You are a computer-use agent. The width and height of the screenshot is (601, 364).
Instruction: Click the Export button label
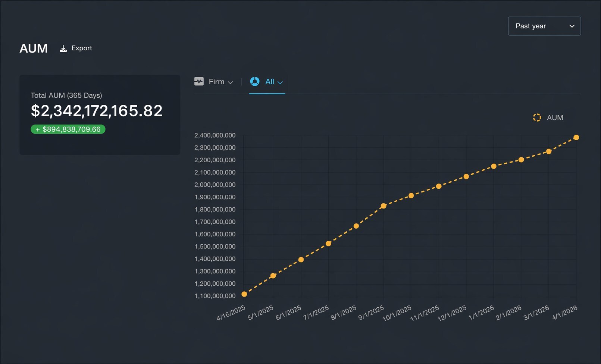pyautogui.click(x=82, y=48)
